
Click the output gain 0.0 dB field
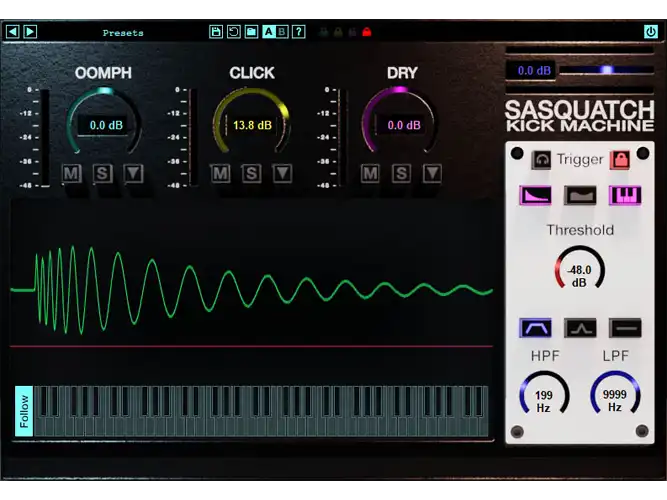point(531,70)
